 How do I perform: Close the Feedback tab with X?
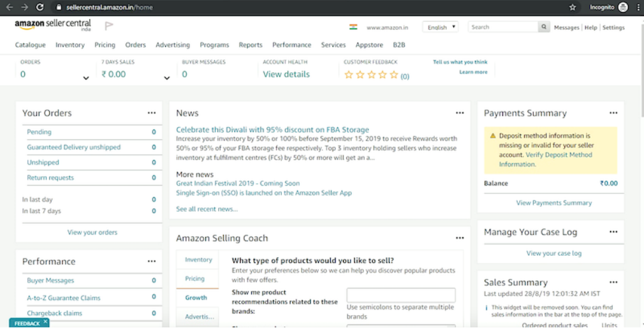45,322
